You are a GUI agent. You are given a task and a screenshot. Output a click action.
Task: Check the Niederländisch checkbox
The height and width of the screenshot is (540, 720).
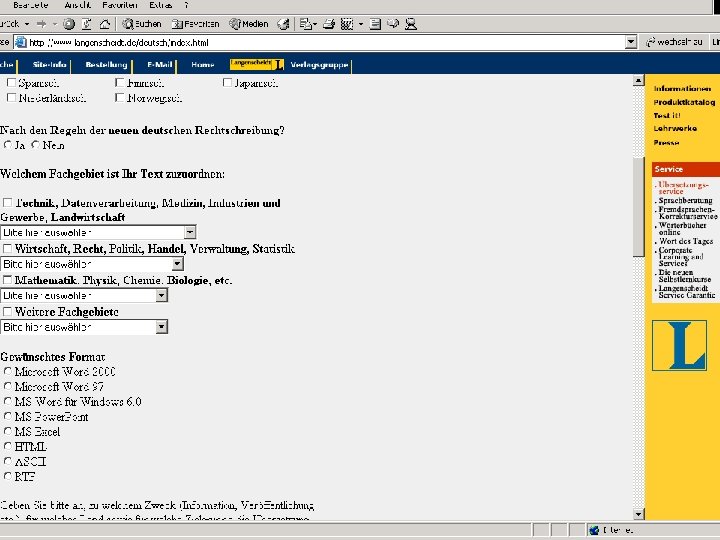pos(11,98)
